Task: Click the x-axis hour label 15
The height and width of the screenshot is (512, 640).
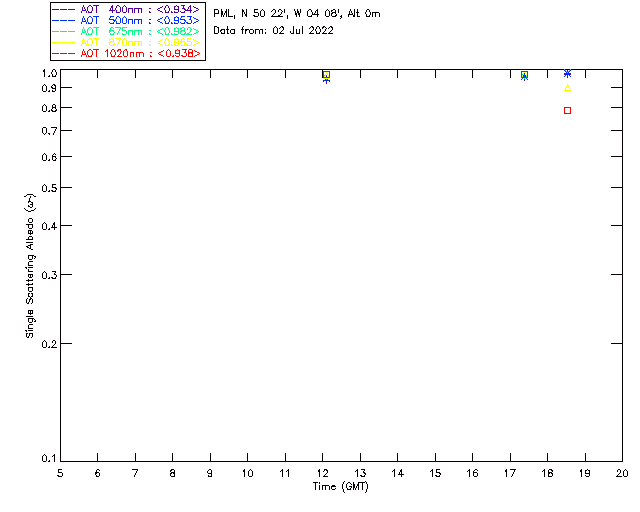Action: pyautogui.click(x=435, y=473)
